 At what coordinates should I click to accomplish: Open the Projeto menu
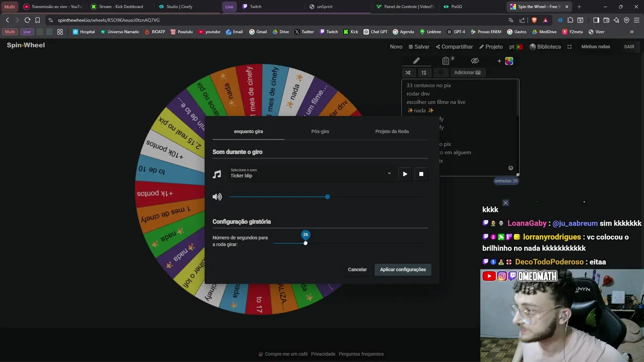pos(491,47)
